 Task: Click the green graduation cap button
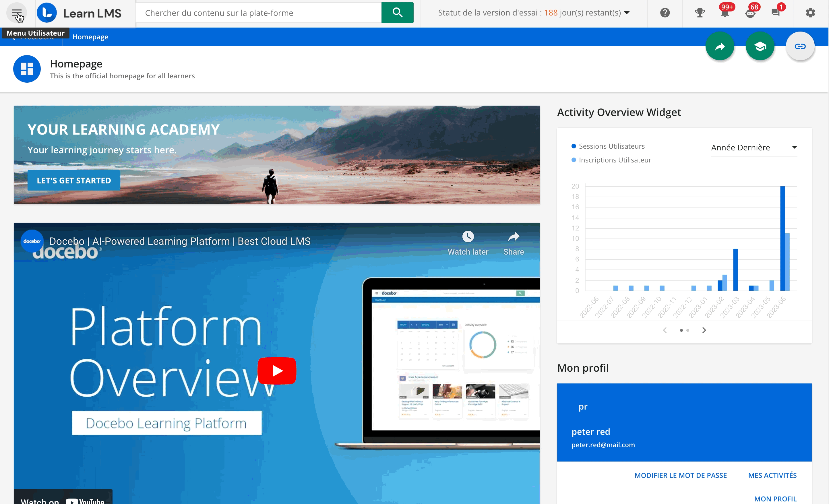click(x=760, y=46)
